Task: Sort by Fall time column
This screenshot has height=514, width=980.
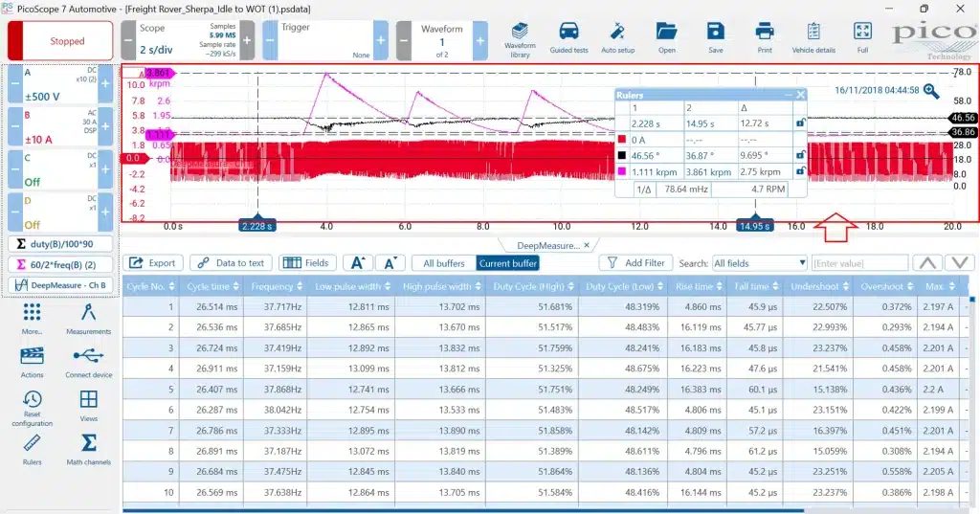Action: pos(756,286)
